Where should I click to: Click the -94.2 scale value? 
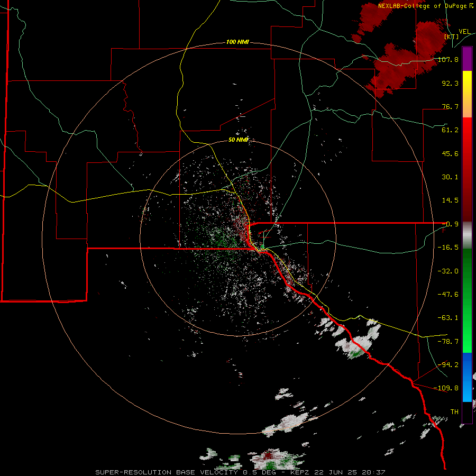pos(448,365)
